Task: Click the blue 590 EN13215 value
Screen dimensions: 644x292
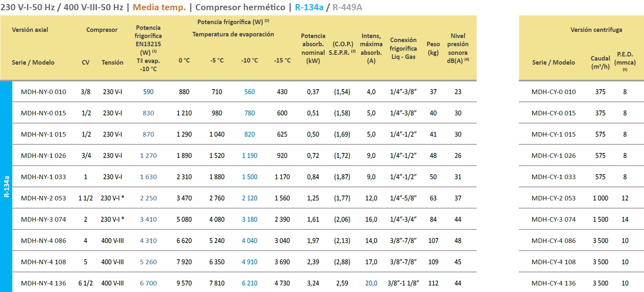Action: pyautogui.click(x=148, y=92)
